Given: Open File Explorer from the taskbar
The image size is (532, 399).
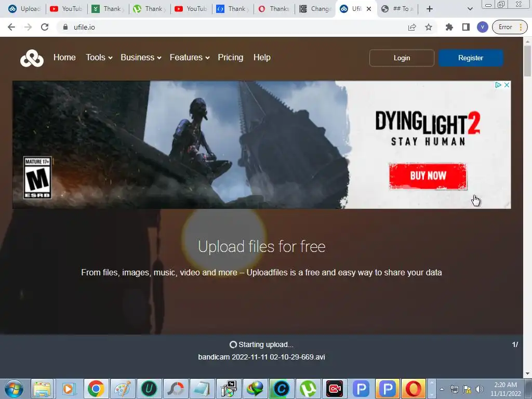Looking at the screenshot, I should click(42, 389).
